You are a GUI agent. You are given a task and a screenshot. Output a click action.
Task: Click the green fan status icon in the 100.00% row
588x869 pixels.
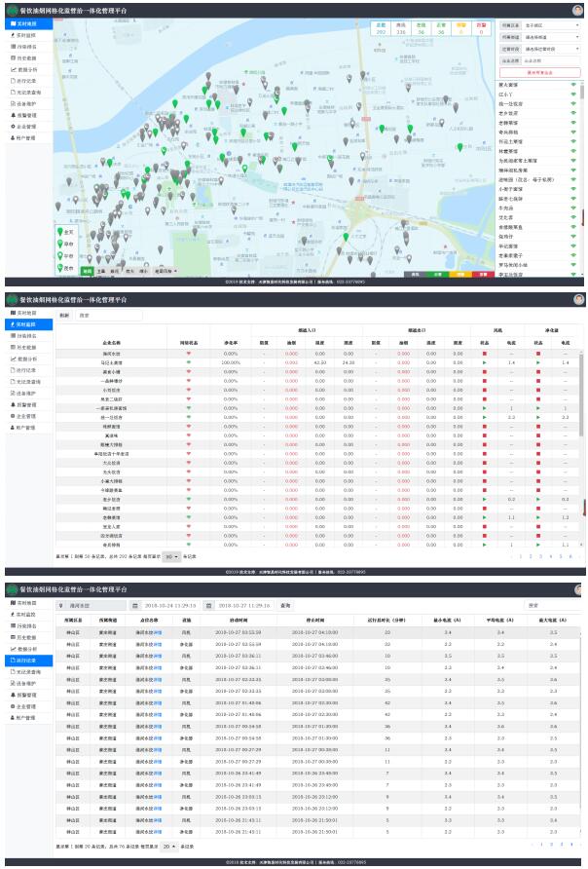[485, 362]
